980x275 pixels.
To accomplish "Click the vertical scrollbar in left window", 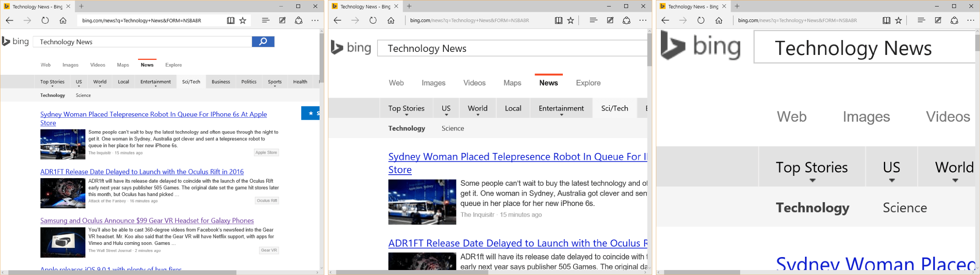I will (321, 57).
